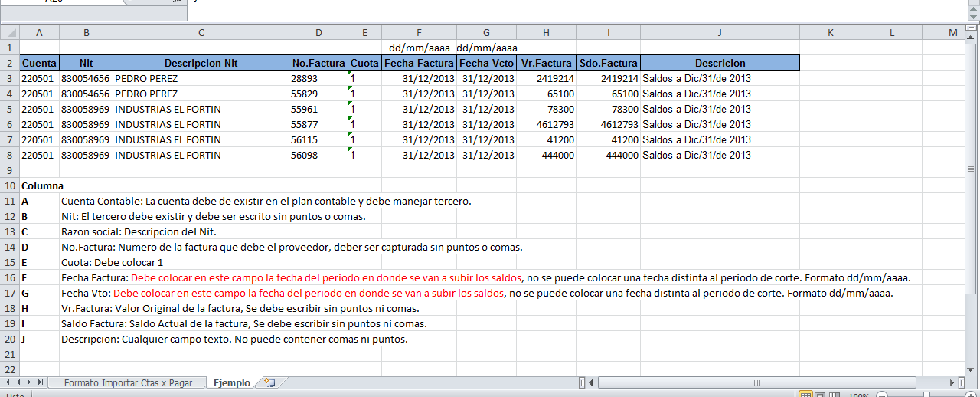Click the first PEDRO PEREZ cell
The height and width of the screenshot is (397, 980).
tap(201, 78)
